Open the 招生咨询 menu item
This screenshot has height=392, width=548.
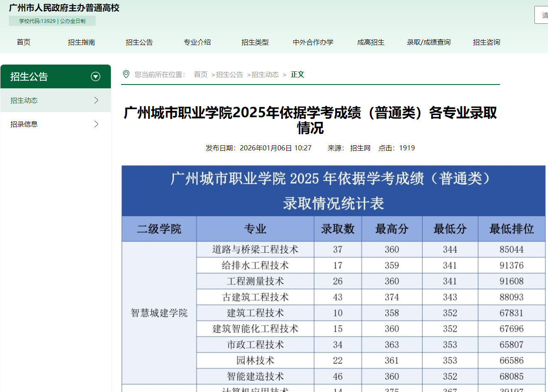[486, 42]
